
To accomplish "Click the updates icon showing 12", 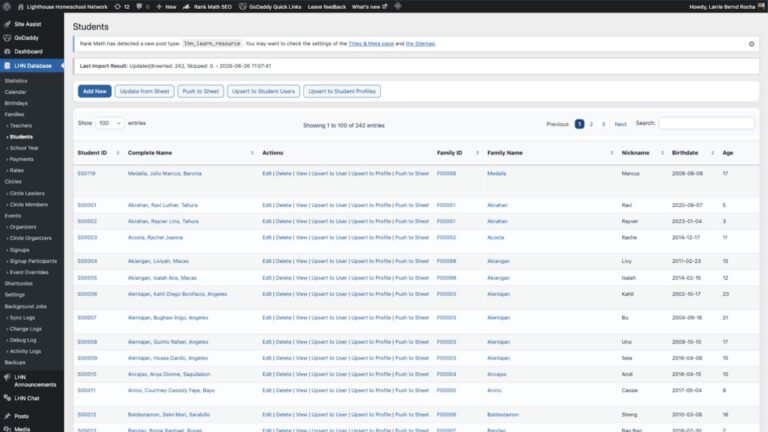I will pyautogui.click(x=117, y=7).
